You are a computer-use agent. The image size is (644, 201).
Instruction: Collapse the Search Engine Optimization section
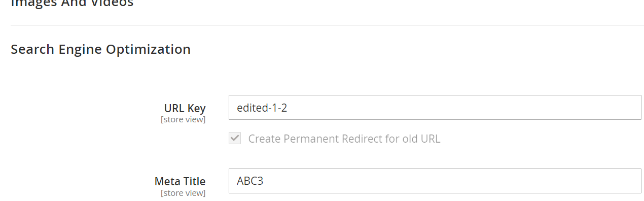point(100,49)
